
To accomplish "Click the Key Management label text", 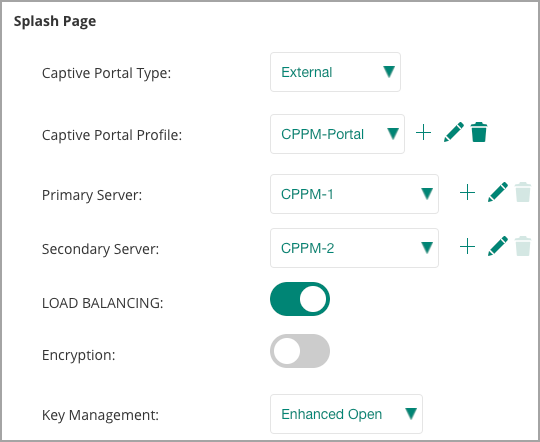I will coord(101,415).
